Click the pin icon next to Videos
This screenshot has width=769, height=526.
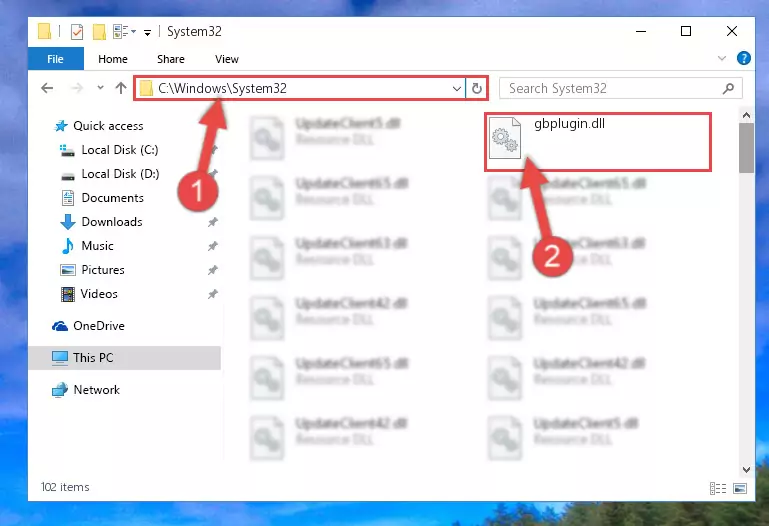click(x=212, y=294)
